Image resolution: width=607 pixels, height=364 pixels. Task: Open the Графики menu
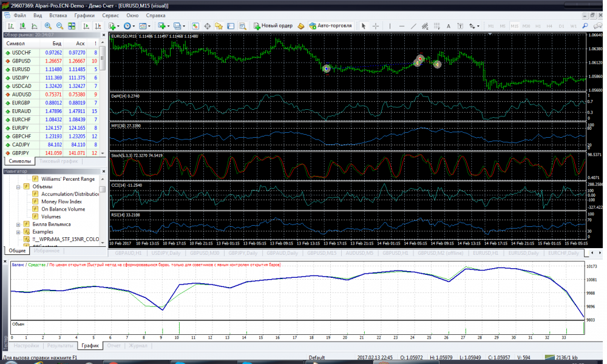84,16
